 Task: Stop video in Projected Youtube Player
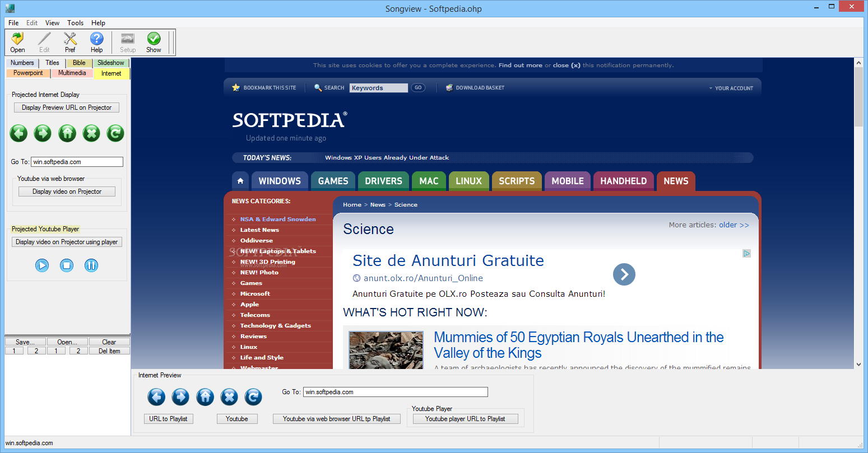point(67,265)
